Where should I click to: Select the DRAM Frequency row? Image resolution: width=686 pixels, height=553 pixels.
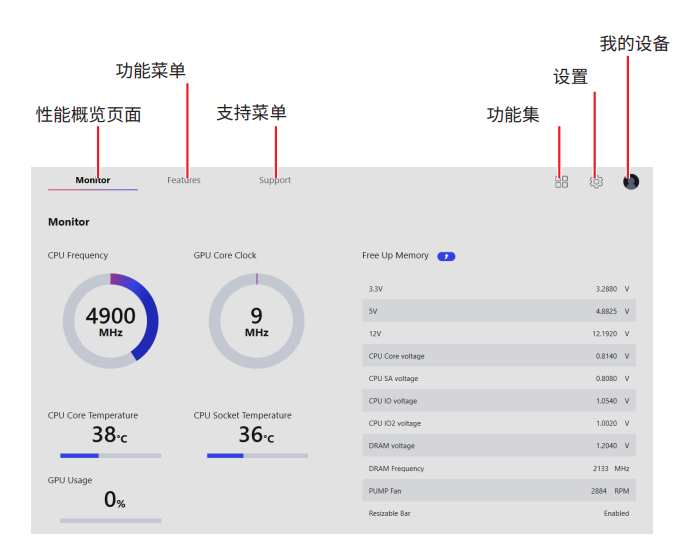point(498,468)
